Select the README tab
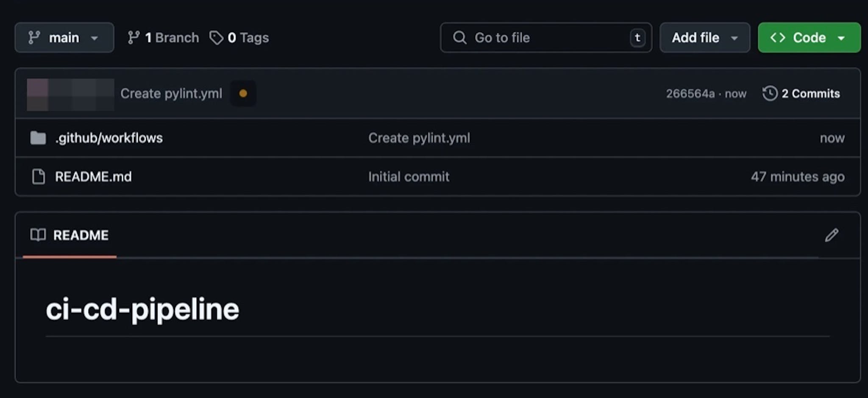The width and height of the screenshot is (868, 398). 81,235
